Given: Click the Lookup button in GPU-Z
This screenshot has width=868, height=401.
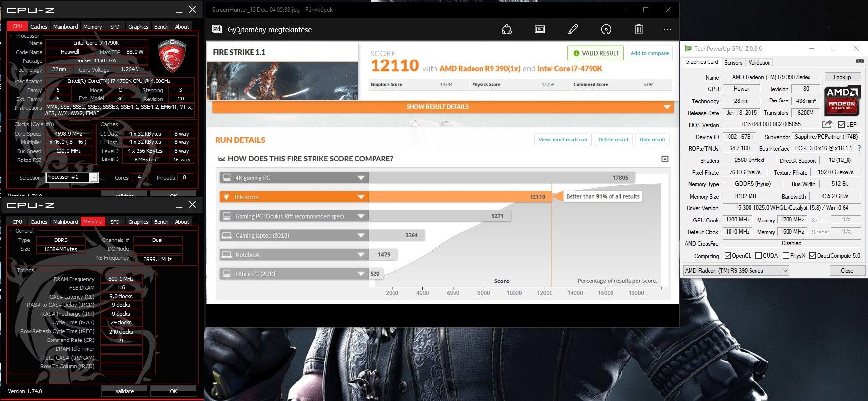Looking at the screenshot, I should (842, 77).
